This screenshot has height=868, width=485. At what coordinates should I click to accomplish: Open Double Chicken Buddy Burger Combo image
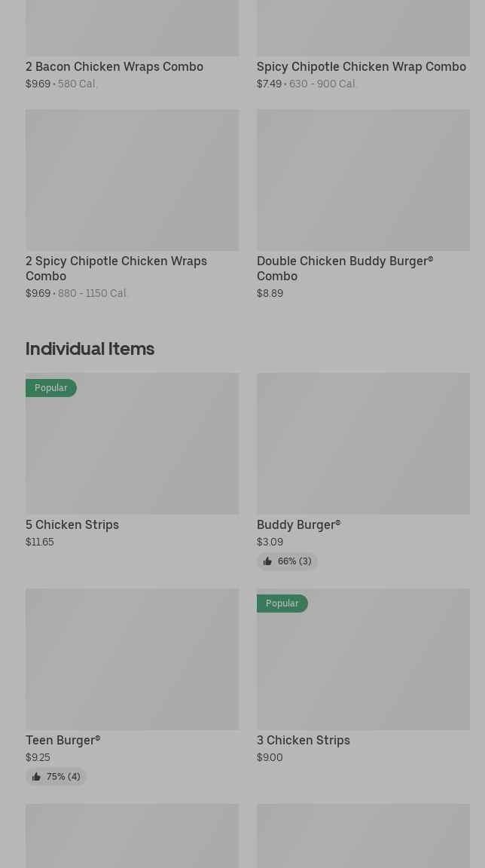pyautogui.click(x=363, y=180)
